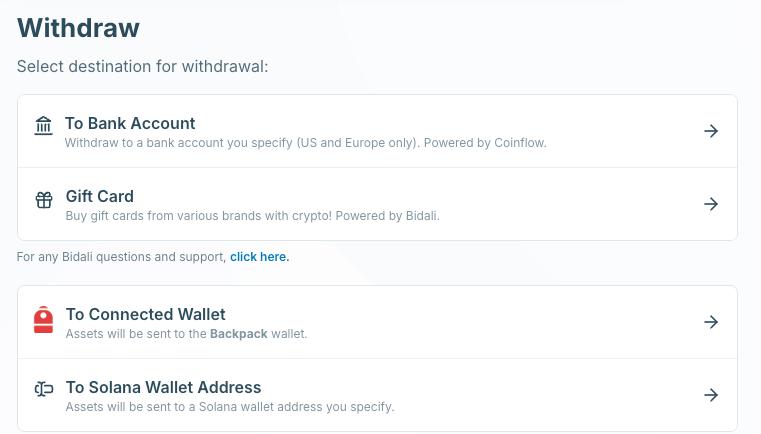Select the "To Connected Wallet" title

click(x=145, y=314)
